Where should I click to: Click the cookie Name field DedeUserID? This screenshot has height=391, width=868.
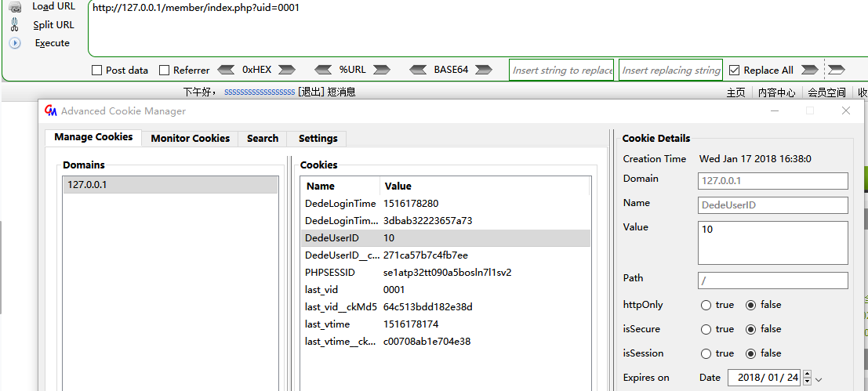pos(773,205)
